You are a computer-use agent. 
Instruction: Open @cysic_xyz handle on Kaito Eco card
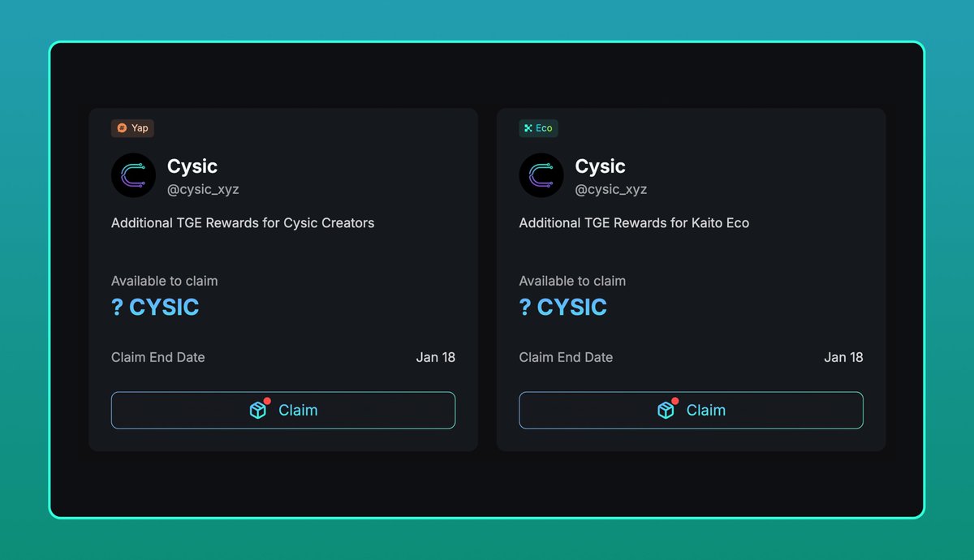[611, 190]
